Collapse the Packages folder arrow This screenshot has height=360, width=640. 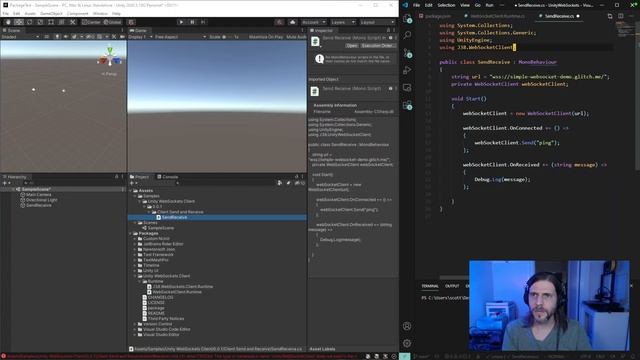pyautogui.click(x=131, y=233)
